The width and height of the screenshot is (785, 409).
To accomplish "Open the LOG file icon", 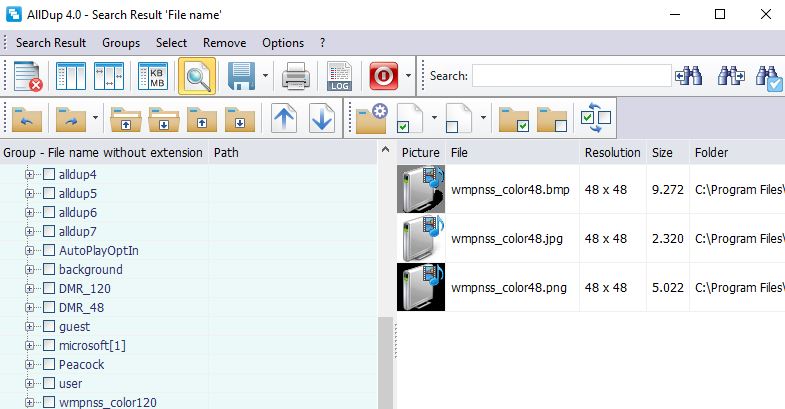I will pos(339,76).
